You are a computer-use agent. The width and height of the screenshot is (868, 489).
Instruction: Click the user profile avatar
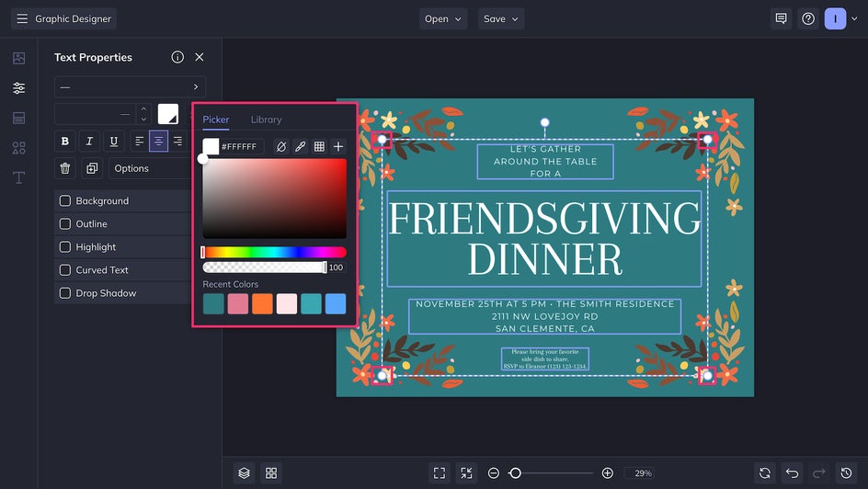[x=835, y=18]
